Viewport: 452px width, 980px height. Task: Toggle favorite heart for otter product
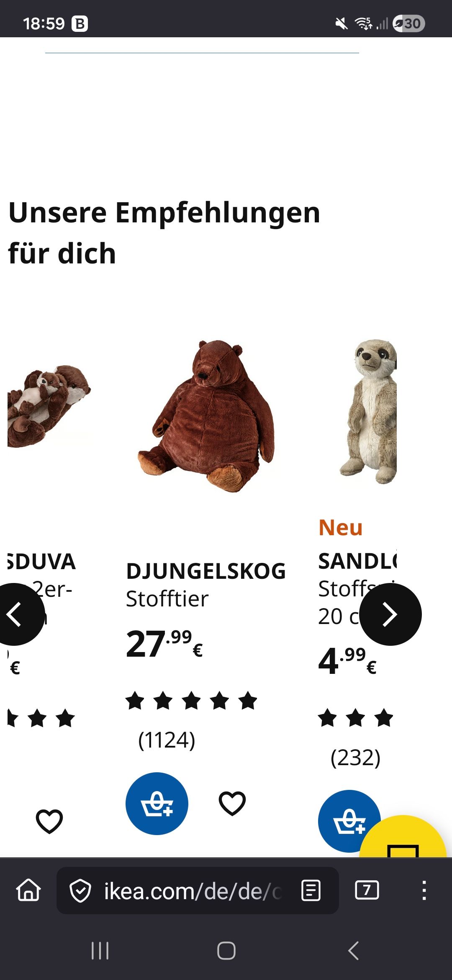click(49, 821)
